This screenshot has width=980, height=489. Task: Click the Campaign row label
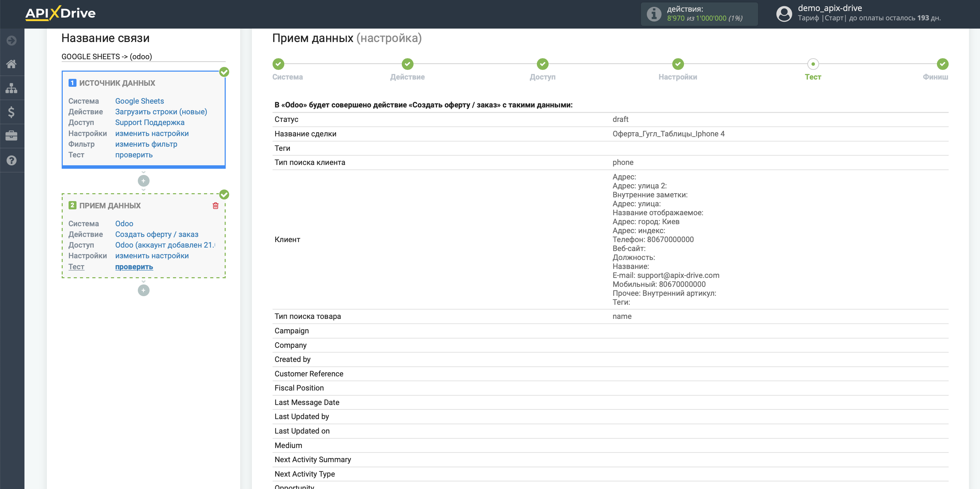tap(292, 331)
